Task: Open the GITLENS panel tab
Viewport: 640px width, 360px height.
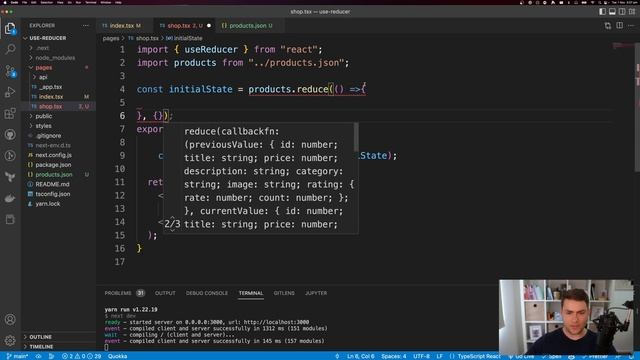Action: click(284, 293)
